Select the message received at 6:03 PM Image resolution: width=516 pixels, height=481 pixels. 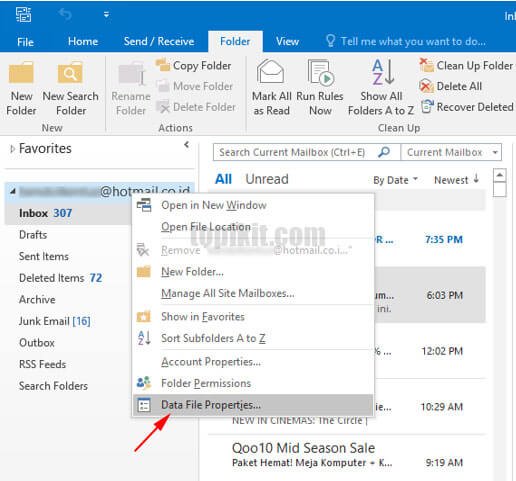pyautogui.click(x=430, y=295)
